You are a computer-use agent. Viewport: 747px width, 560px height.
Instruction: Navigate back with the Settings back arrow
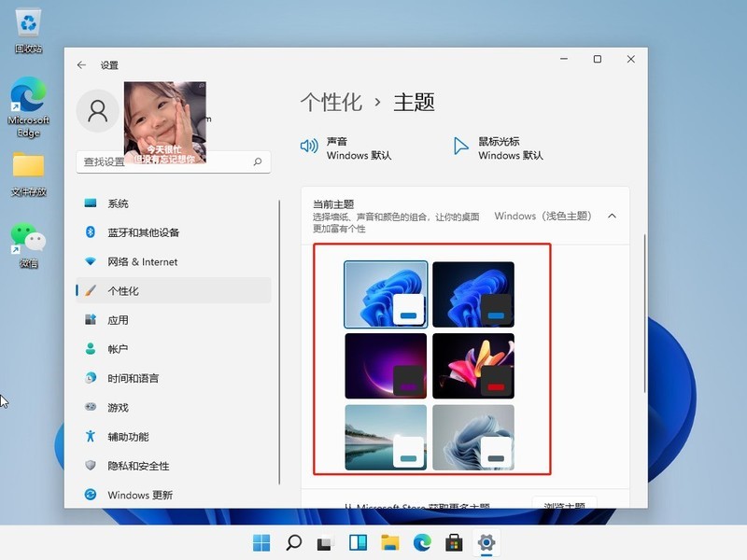tap(82, 64)
